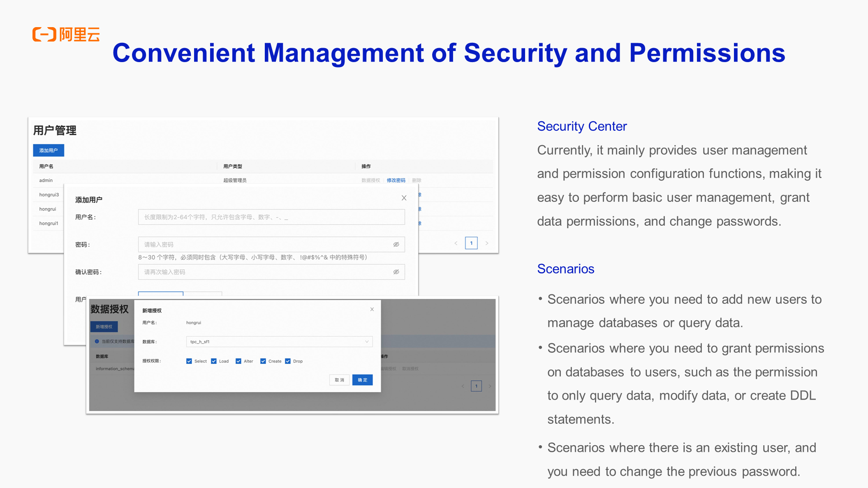The height and width of the screenshot is (488, 868).
Task: Uncheck the Drop permission checkbox
Action: 288,361
